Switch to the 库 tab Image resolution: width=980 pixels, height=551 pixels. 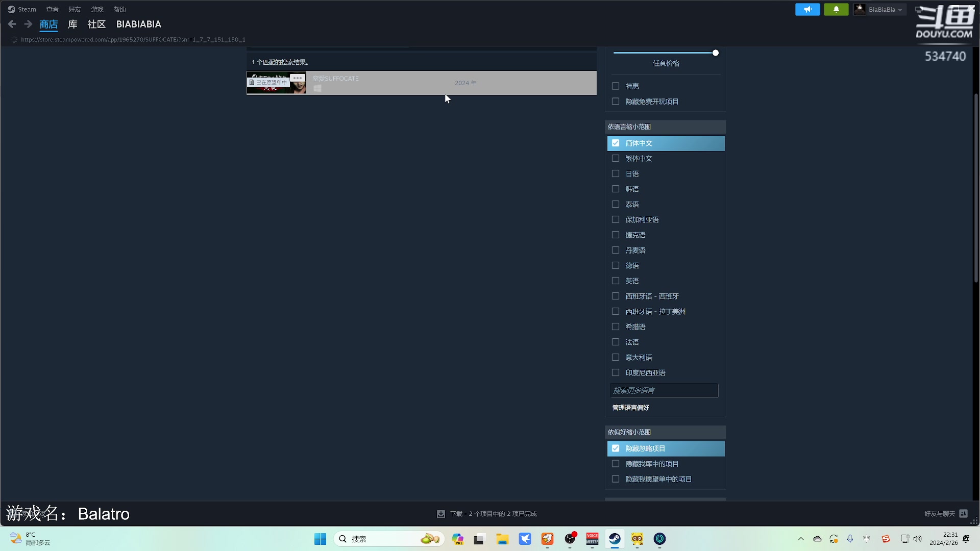coord(72,24)
